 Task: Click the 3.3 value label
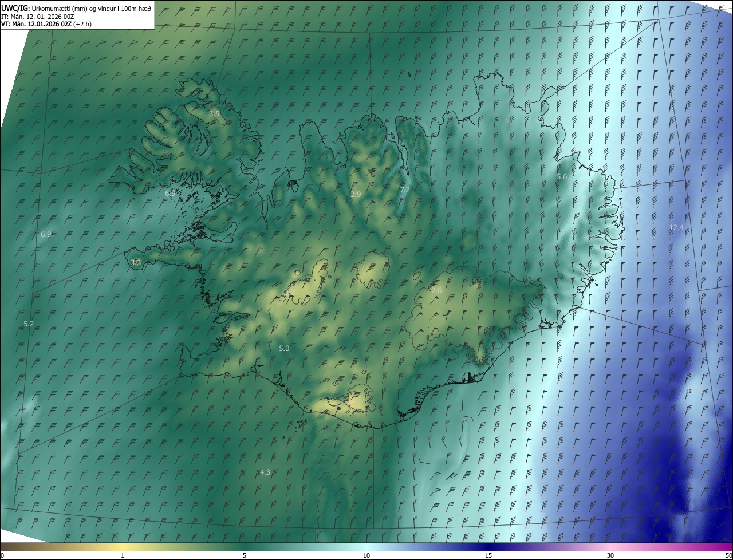coord(136,262)
